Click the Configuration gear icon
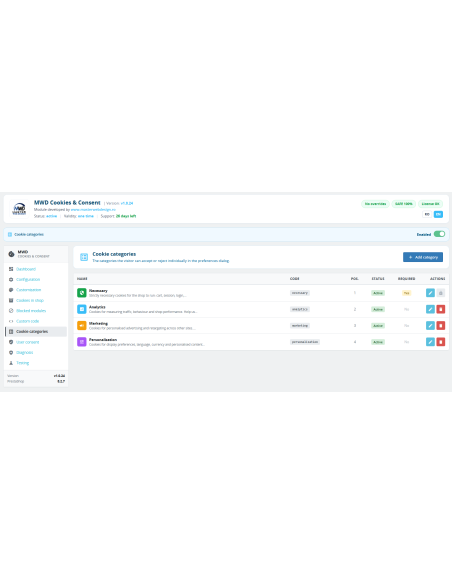 click(x=11, y=279)
